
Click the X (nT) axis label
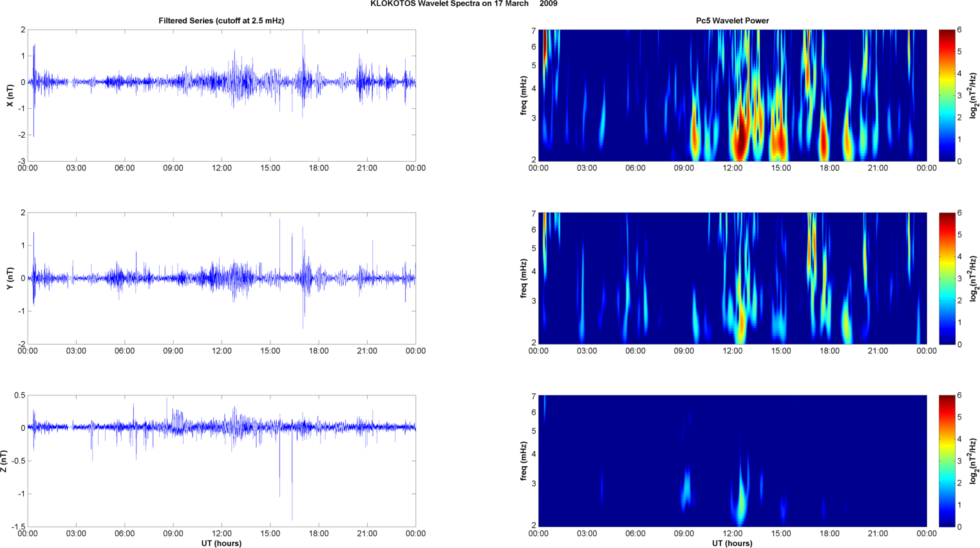pos(10,95)
